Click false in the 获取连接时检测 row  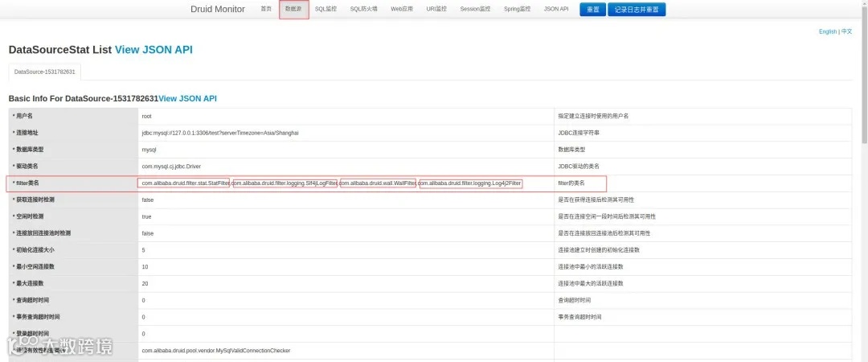(x=148, y=200)
